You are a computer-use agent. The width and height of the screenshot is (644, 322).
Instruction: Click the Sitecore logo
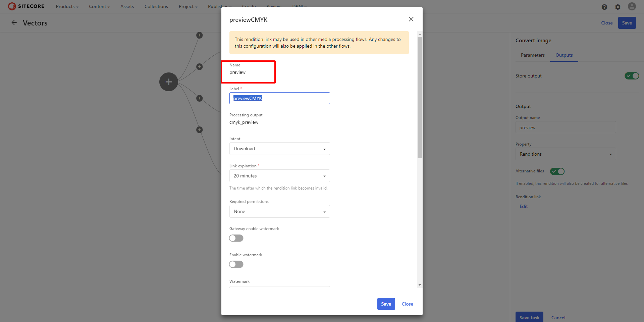point(26,6)
